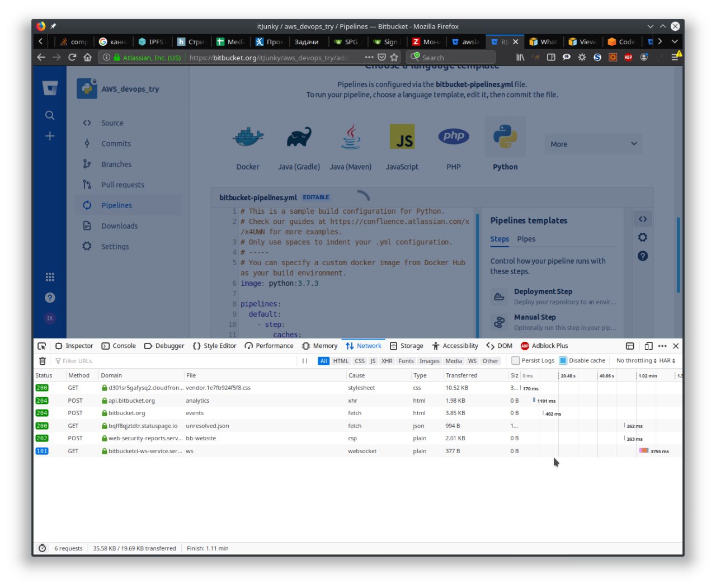
Task: Select the Java (Gradle) elephant icon
Action: 299,137
